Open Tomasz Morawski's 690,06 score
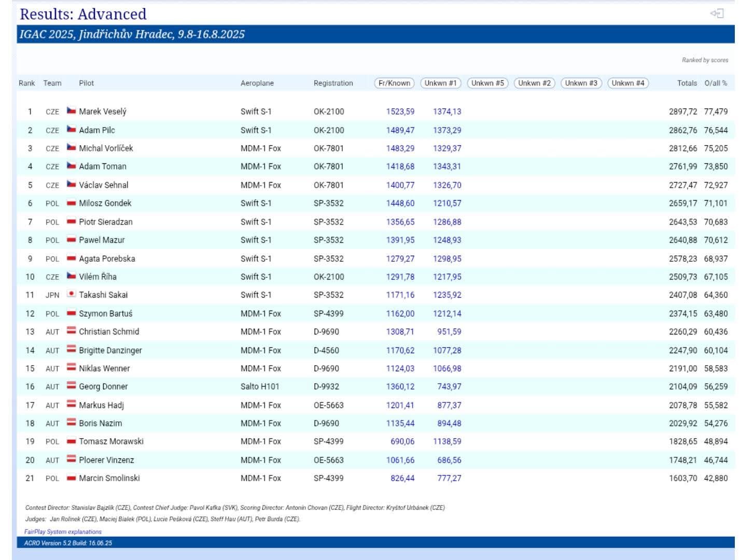The image size is (754, 560). [x=402, y=441]
